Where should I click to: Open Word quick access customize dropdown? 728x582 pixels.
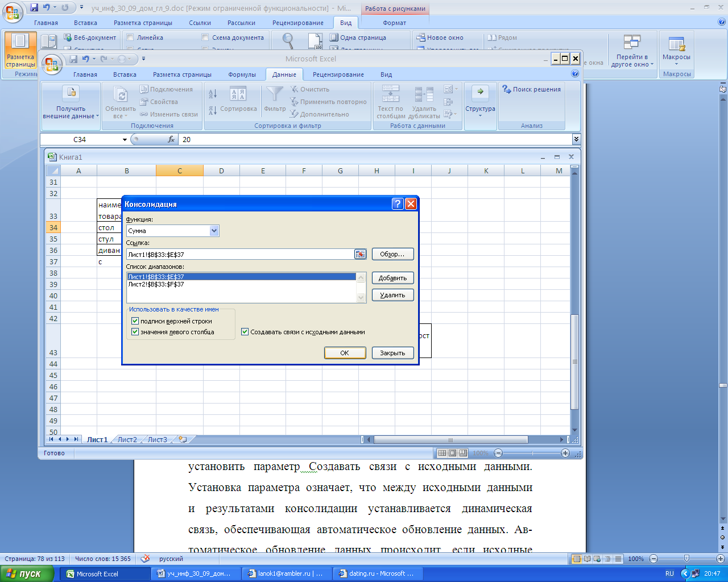(82, 8)
